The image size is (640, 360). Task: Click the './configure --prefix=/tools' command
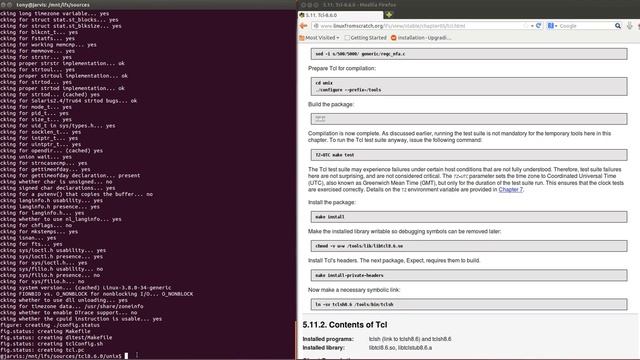[348, 90]
